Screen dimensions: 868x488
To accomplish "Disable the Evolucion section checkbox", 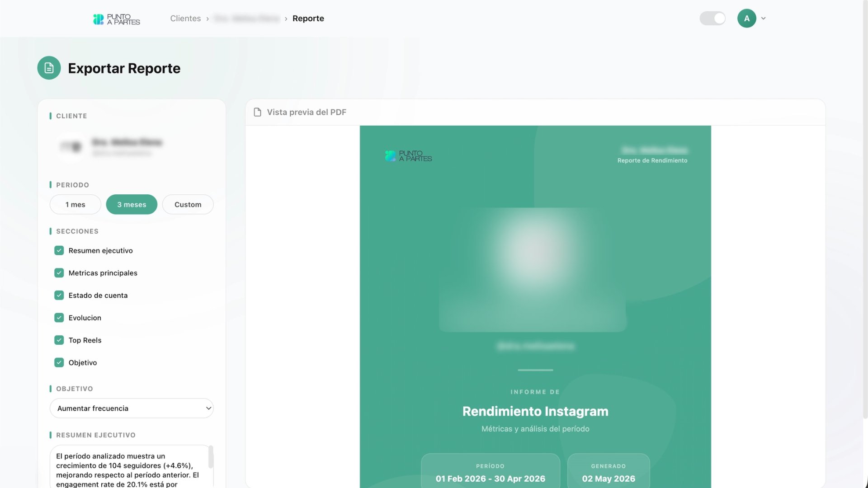I will (x=59, y=318).
